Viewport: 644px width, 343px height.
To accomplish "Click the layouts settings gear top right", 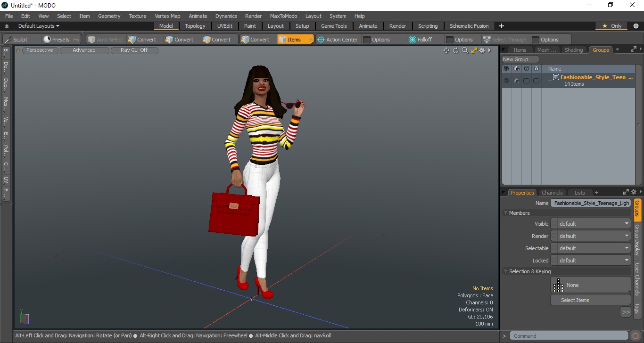I will point(636,26).
